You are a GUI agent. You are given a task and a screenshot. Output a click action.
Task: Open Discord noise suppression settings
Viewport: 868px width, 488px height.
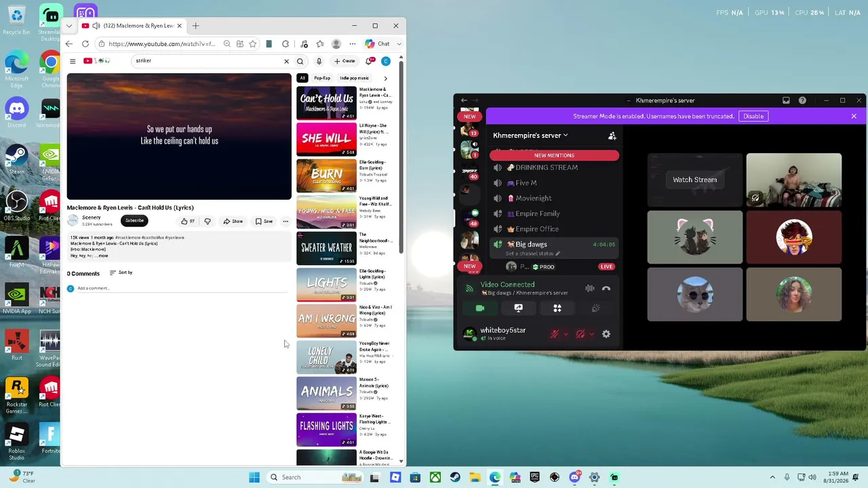point(590,288)
